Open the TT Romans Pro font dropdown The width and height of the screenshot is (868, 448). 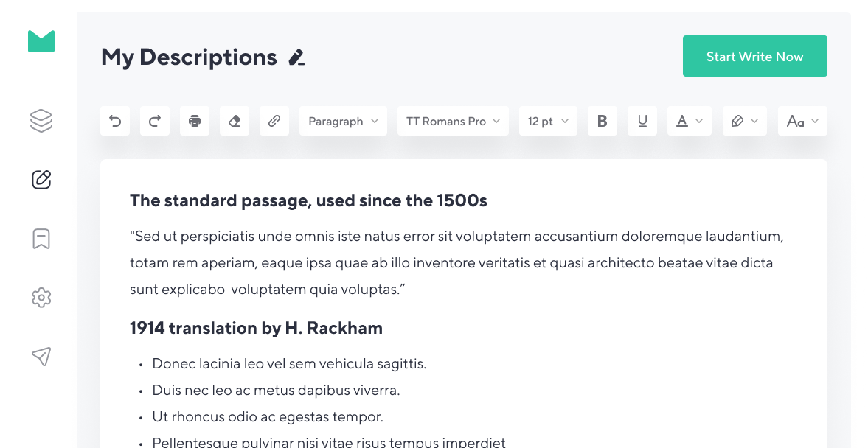[x=453, y=121]
